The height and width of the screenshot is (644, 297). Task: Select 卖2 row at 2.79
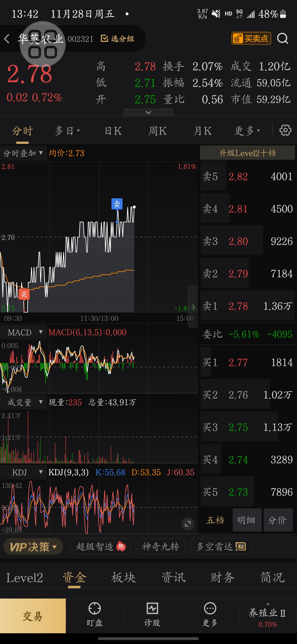pyautogui.click(x=247, y=273)
